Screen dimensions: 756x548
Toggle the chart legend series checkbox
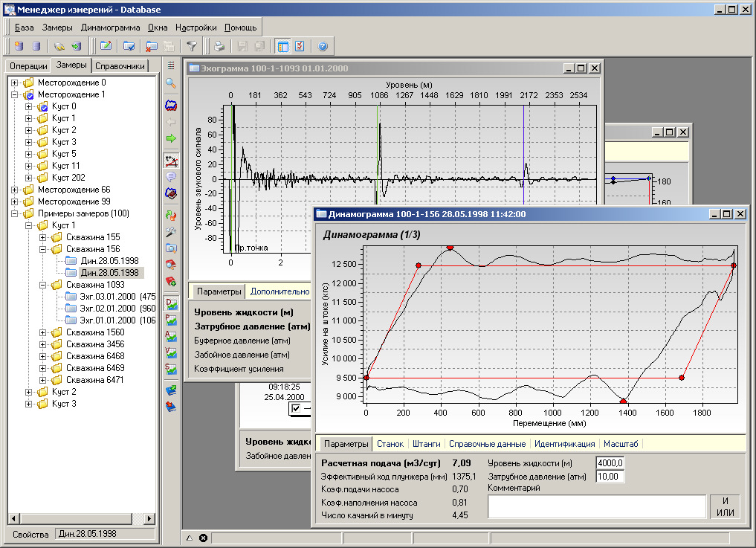click(297, 409)
